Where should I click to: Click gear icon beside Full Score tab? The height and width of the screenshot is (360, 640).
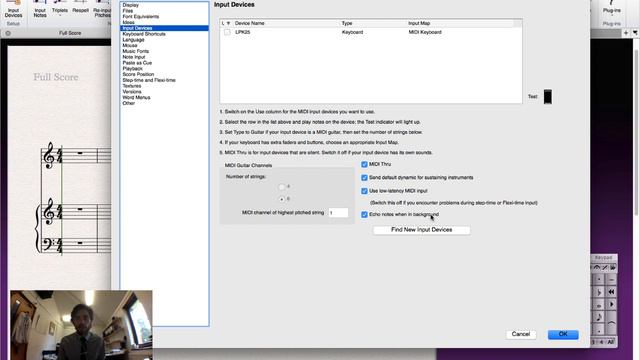8,33
